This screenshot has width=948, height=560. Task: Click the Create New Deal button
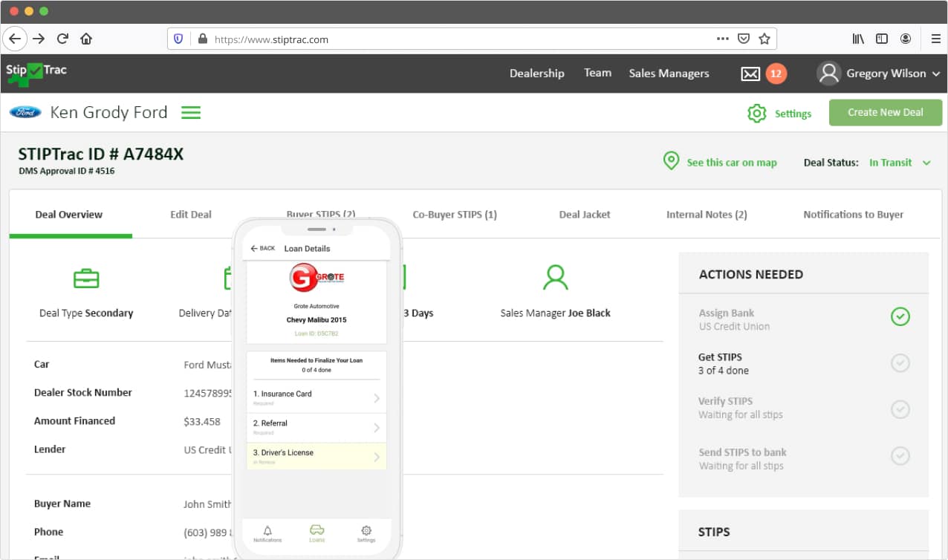[x=886, y=112]
